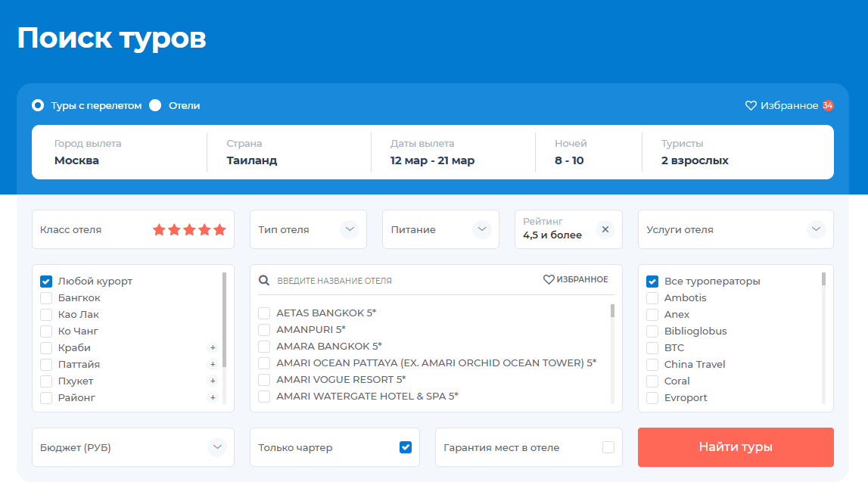Viewport: 868px width, 501px height.
Task: Click the magnifier icon in the hotel search field
Action: (264, 280)
